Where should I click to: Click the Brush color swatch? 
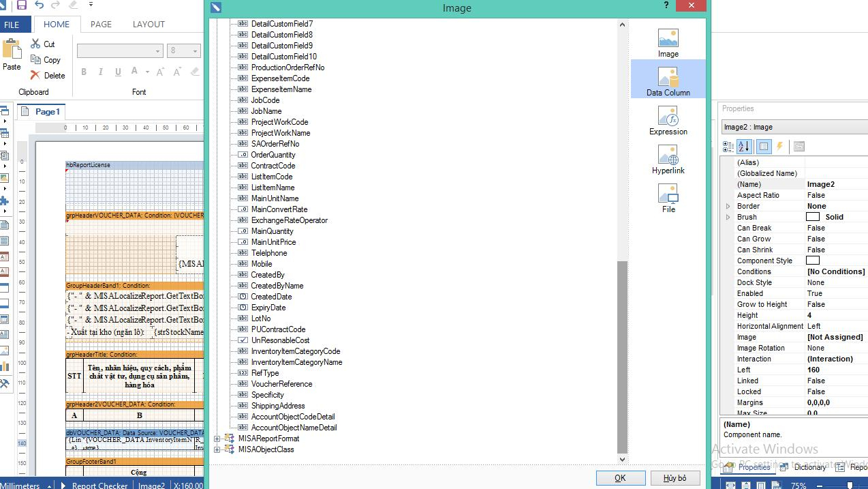click(x=812, y=217)
